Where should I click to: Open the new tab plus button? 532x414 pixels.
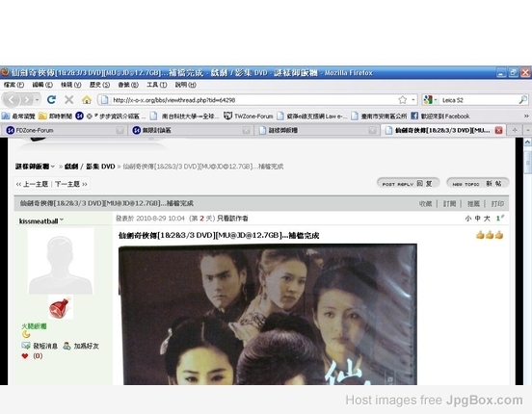click(515, 130)
